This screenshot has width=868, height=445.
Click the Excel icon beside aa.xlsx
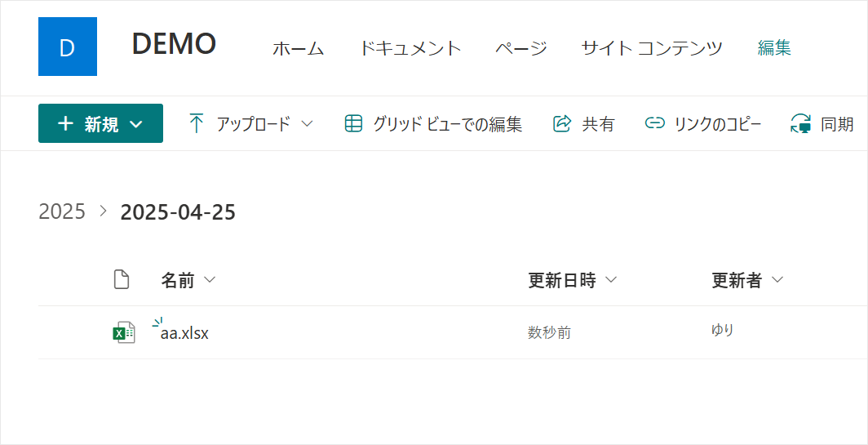point(123,332)
